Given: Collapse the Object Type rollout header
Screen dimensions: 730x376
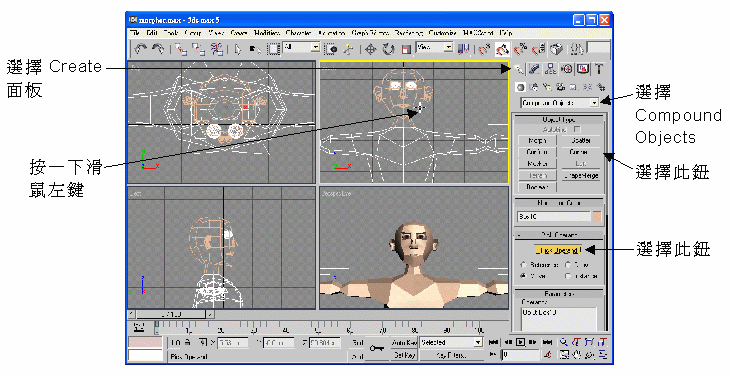Looking at the screenshot, I should [x=559, y=120].
